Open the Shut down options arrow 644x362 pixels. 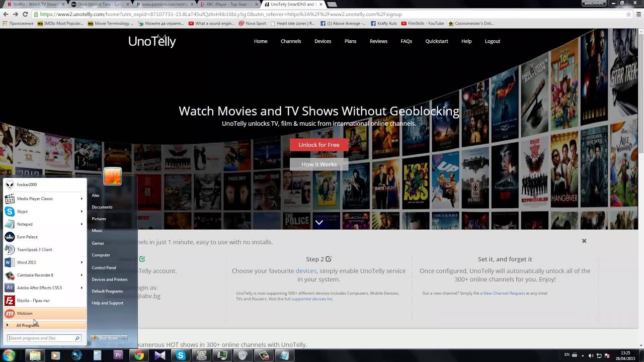tap(123, 338)
